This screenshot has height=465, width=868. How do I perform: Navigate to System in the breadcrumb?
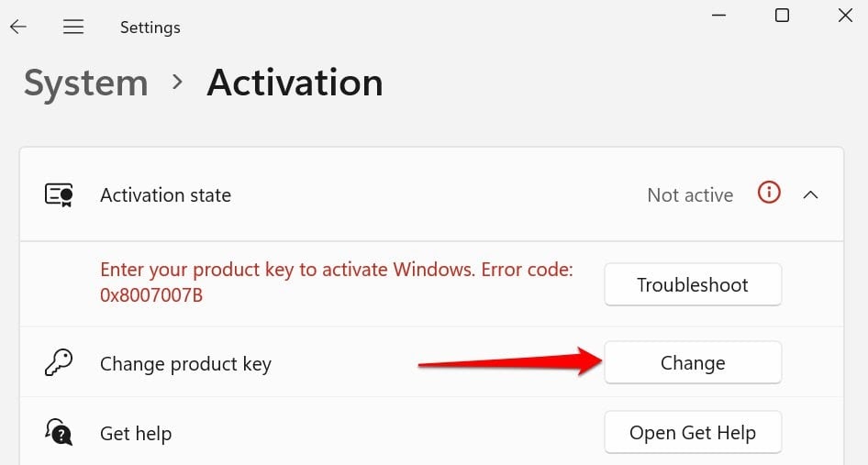tap(85, 83)
